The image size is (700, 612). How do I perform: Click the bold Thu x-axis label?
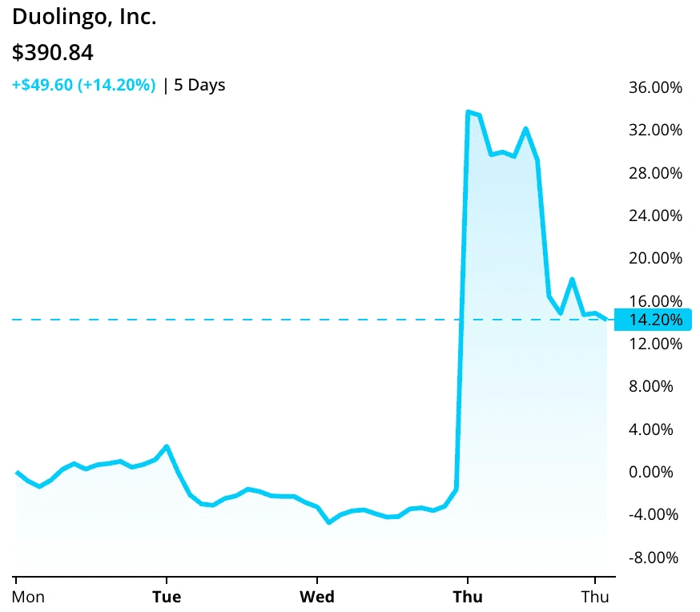point(467,597)
